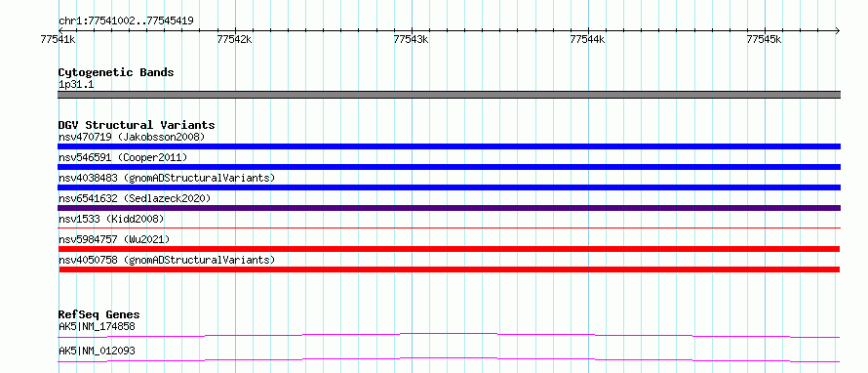Click the 77545k ruler tick label
Image resolution: width=868 pixels, height=373 pixels.
tap(764, 39)
